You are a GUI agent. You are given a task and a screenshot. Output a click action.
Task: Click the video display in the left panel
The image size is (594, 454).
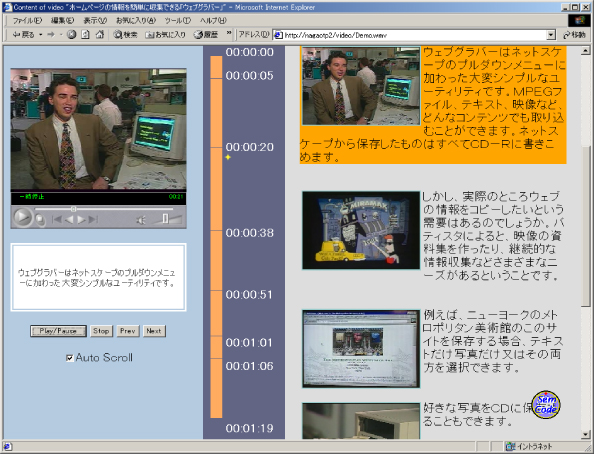point(98,129)
